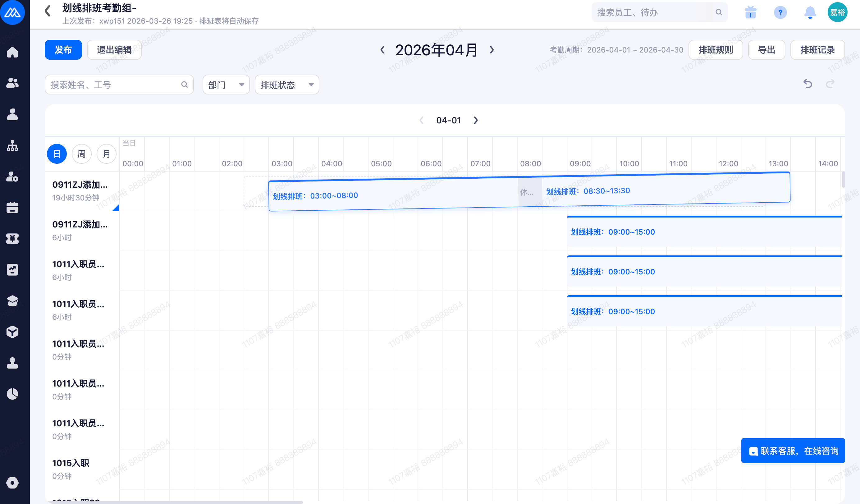Click the gift box icon
The height and width of the screenshot is (504, 860).
750,13
